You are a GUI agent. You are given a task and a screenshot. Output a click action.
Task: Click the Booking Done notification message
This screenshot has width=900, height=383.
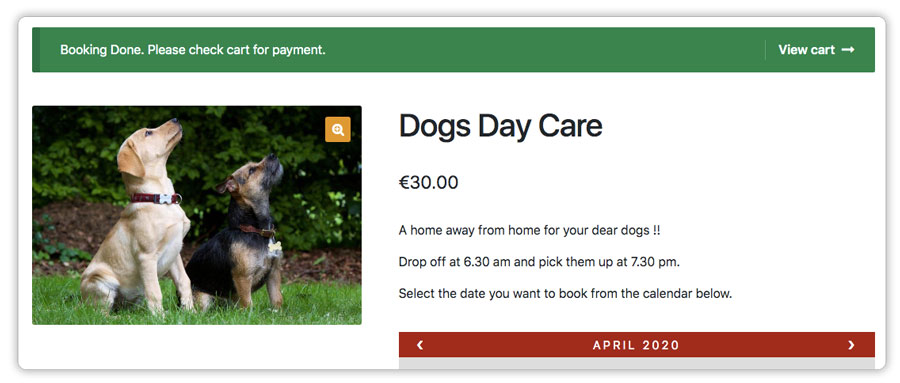point(193,50)
